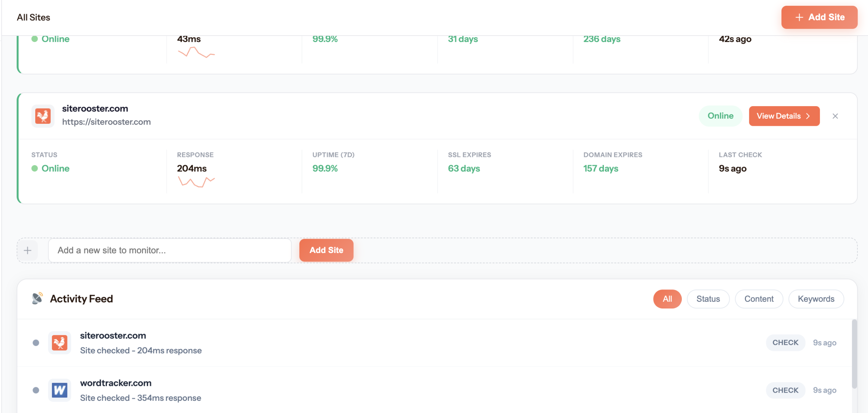Click the plus icon beside the new site field
The image size is (868, 413).
[28, 250]
